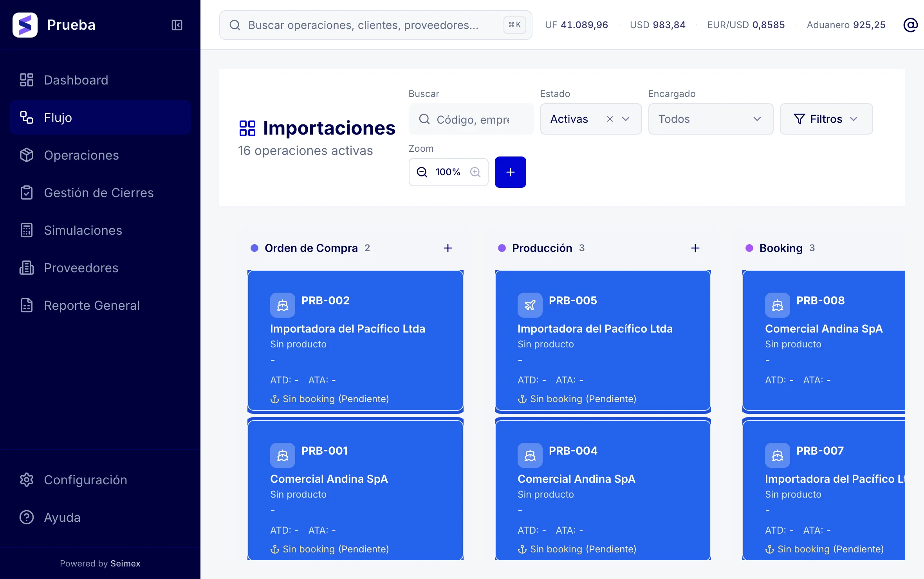
Task: Click UF 41.089,96 indicator
Action: [x=576, y=25]
